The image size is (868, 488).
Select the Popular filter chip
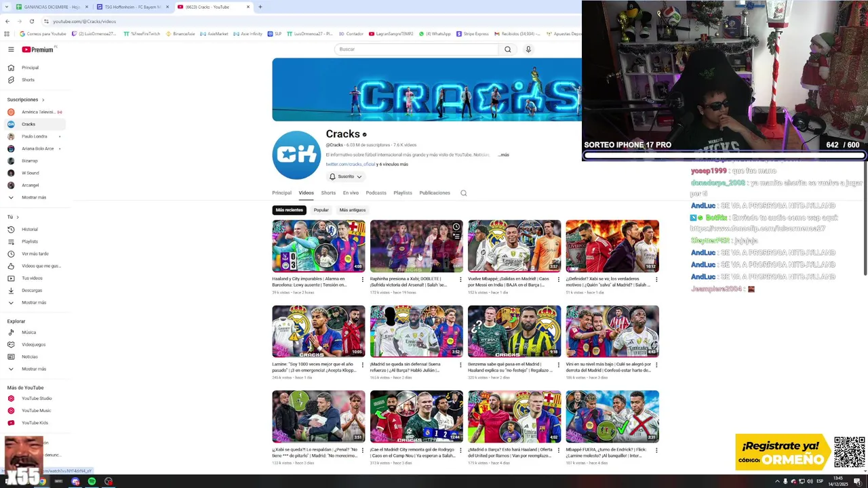321,210
